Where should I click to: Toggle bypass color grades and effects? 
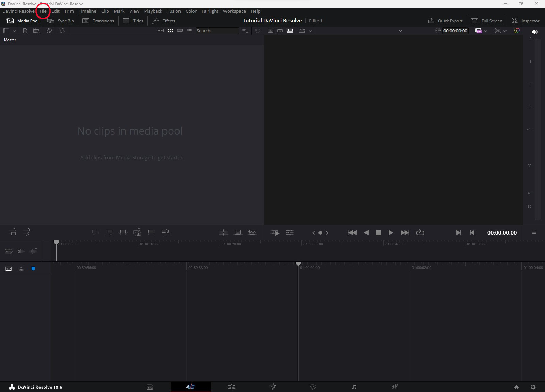point(517,31)
